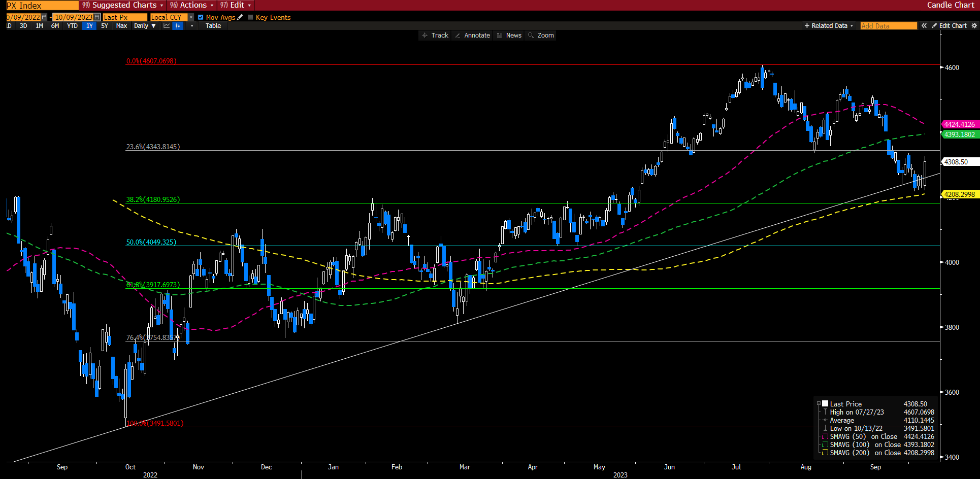This screenshot has height=479, width=980.
Task: Click the Candle Chart title text
Action: coord(951,5)
